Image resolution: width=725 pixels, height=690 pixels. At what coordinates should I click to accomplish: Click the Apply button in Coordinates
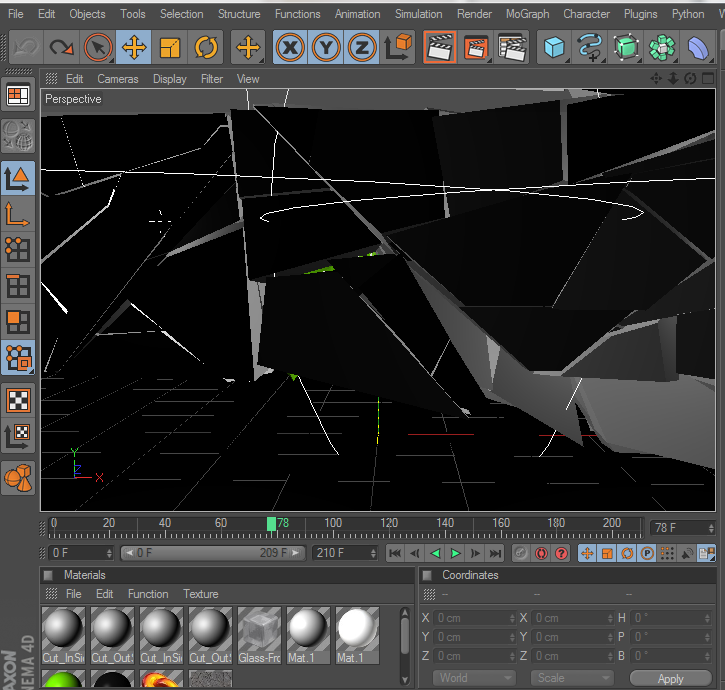[670, 678]
